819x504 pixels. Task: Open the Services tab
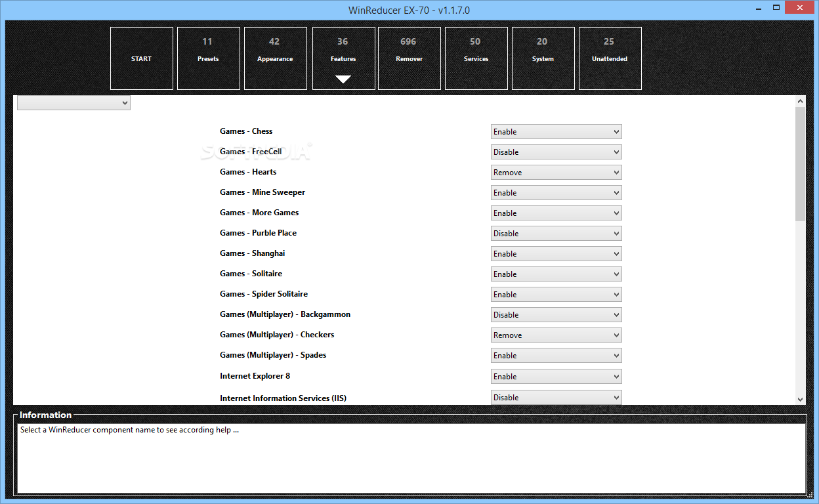pyautogui.click(x=476, y=58)
